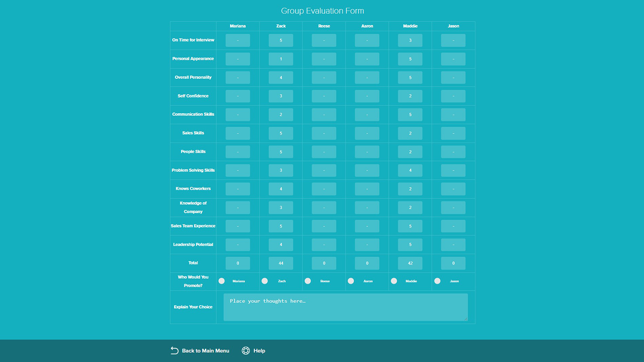The height and width of the screenshot is (362, 644).
Task: Open Reese's Communication Skills score box
Action: (x=324, y=115)
